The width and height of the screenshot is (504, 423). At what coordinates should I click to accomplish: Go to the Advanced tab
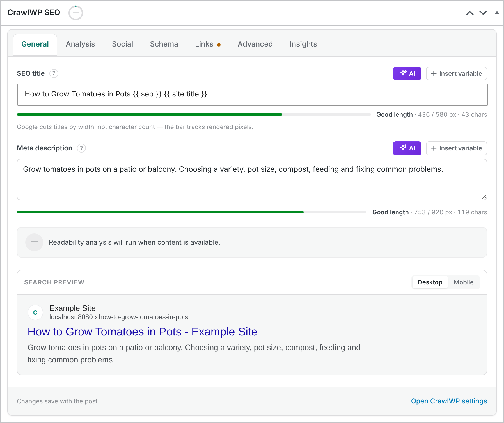255,44
